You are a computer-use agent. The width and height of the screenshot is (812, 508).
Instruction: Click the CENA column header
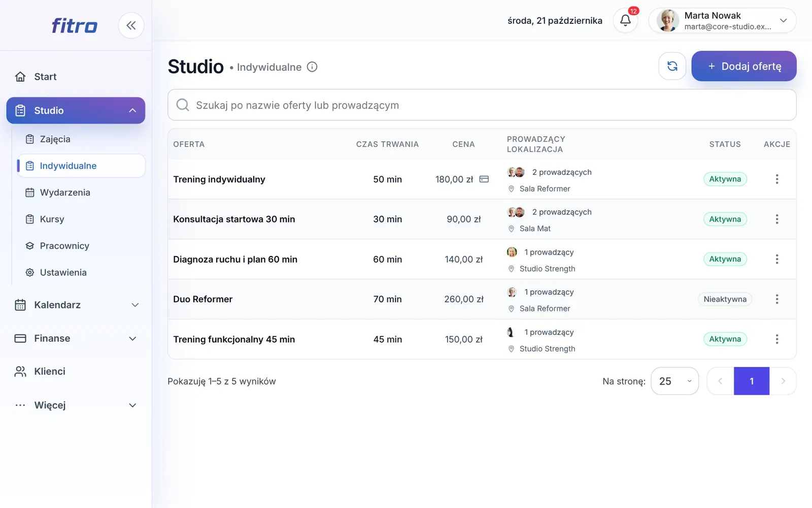463,144
